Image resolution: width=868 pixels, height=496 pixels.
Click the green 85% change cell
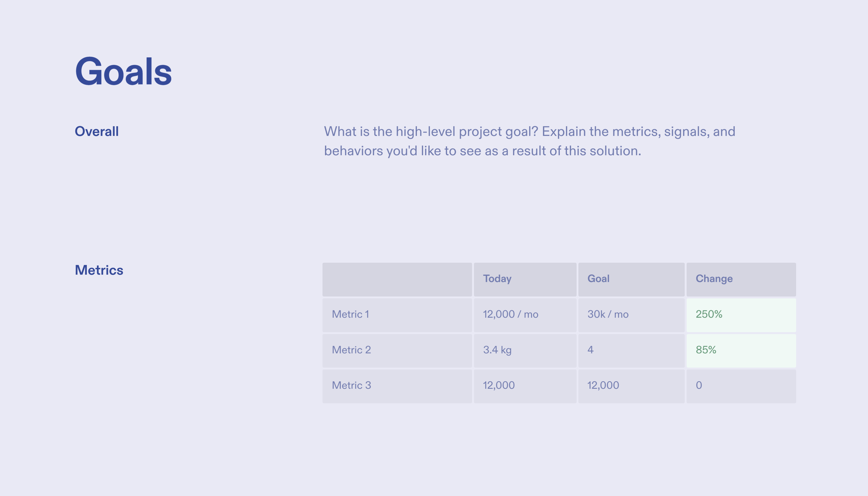pyautogui.click(x=706, y=350)
